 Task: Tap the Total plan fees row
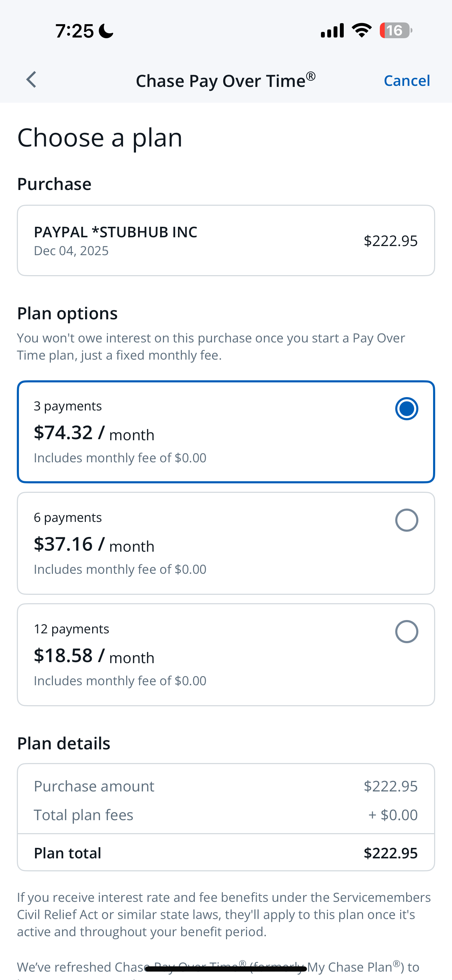[226, 815]
